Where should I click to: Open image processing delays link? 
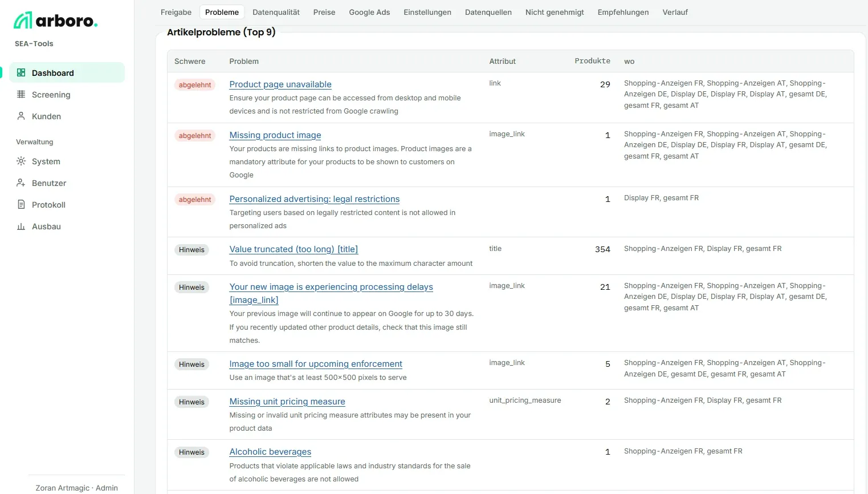click(331, 293)
